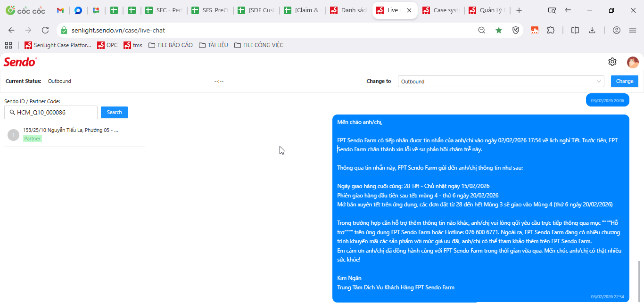This screenshot has width=644, height=303.
Task: Click the Mến chào anh/chị greeting line
Action: pos(360,122)
